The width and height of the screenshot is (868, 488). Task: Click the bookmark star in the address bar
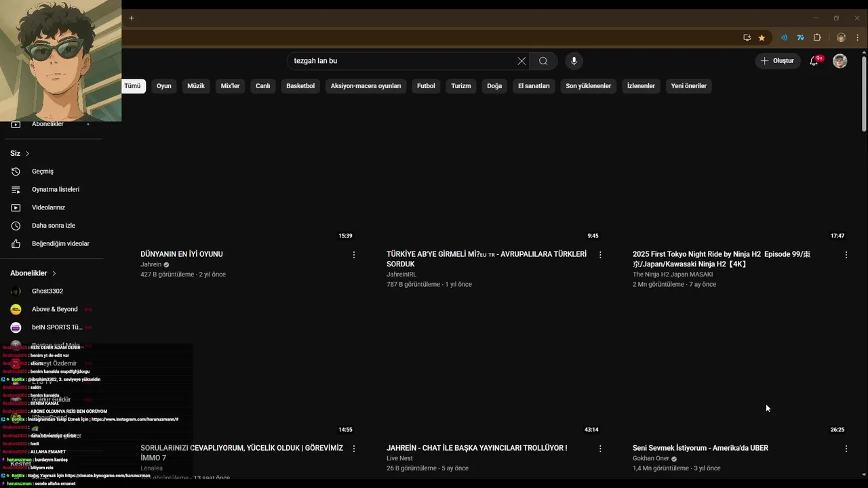(x=762, y=38)
